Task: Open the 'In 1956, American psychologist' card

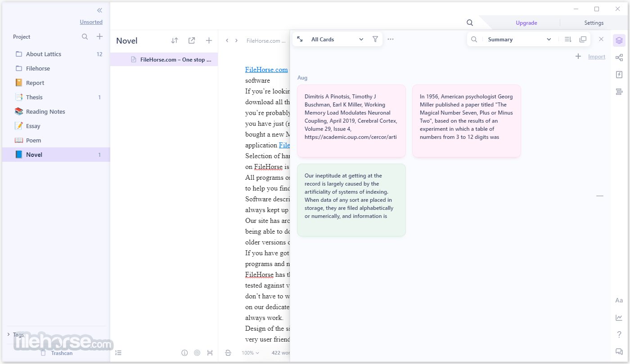Action: click(467, 121)
